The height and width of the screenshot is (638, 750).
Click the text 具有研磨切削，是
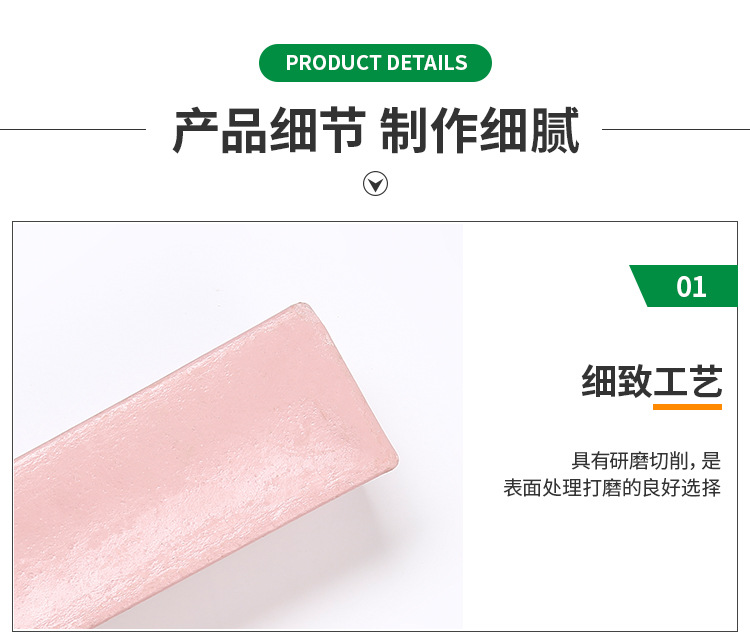pos(646,461)
